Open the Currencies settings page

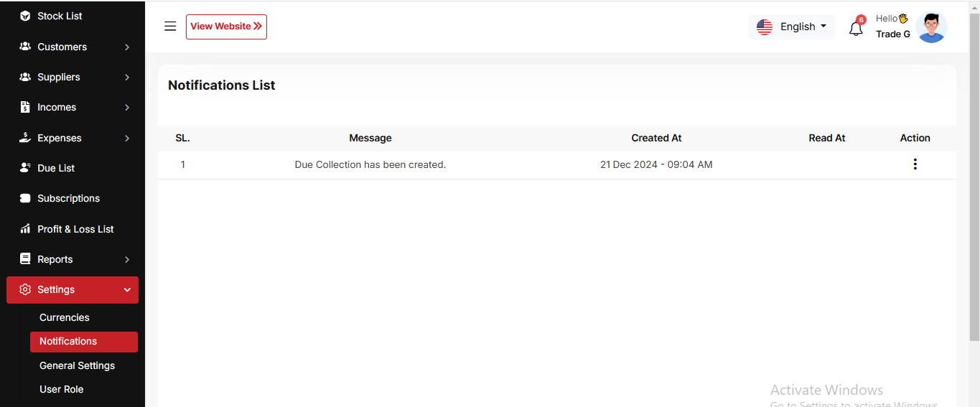pos(65,317)
